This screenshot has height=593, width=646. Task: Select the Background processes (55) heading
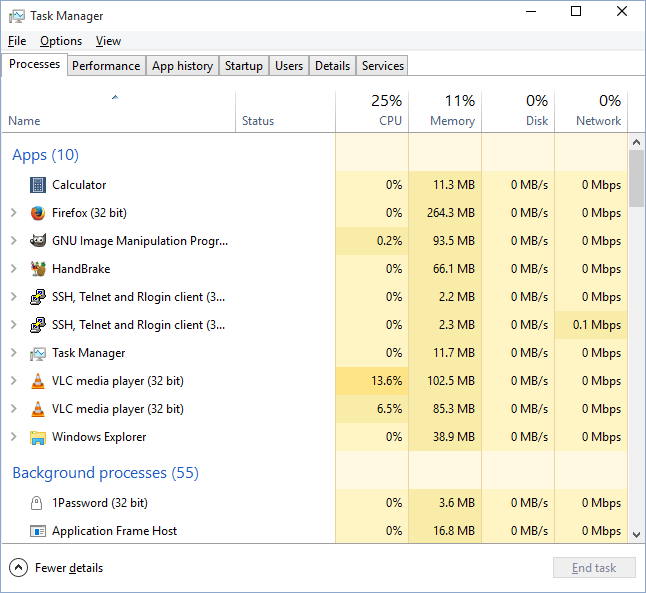[x=105, y=473]
